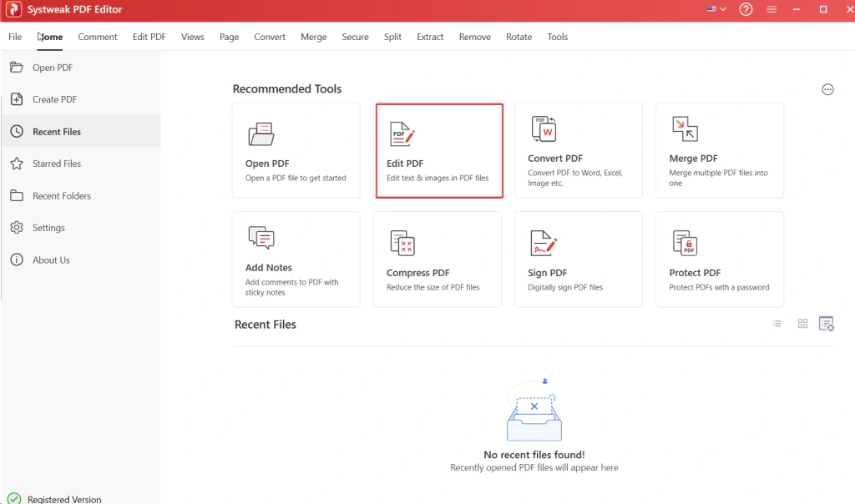This screenshot has height=504, width=855.
Task: Click the Protect PDF card title
Action: tap(695, 272)
